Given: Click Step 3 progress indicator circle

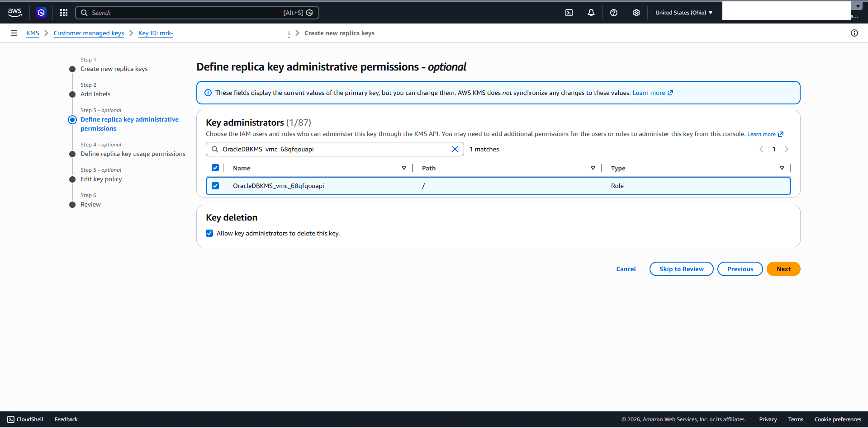Looking at the screenshot, I should point(72,119).
